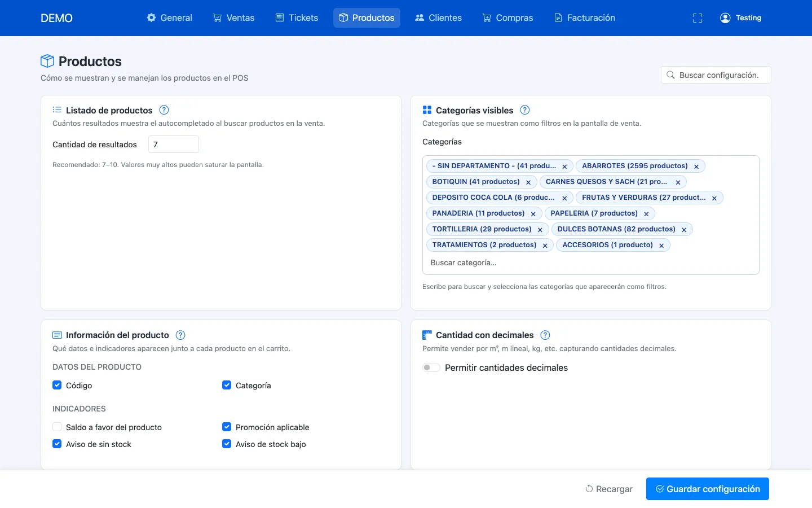Viewport: 812px width, 508px height.
Task: Uncheck the Categoría checkbox
Action: tap(227, 385)
